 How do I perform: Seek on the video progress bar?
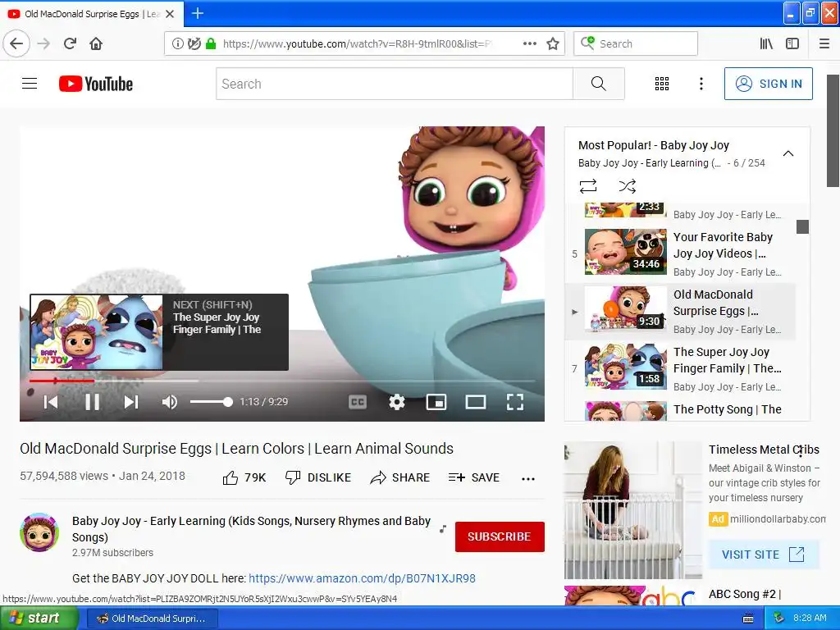point(282,381)
